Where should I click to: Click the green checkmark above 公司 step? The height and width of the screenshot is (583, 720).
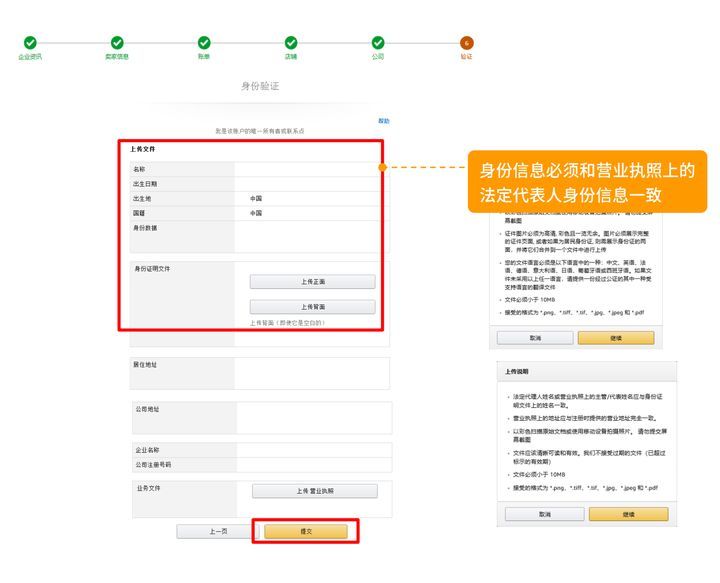click(378, 43)
